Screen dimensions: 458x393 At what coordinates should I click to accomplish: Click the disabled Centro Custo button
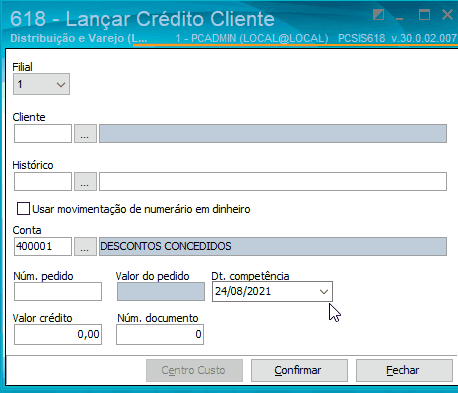194,370
